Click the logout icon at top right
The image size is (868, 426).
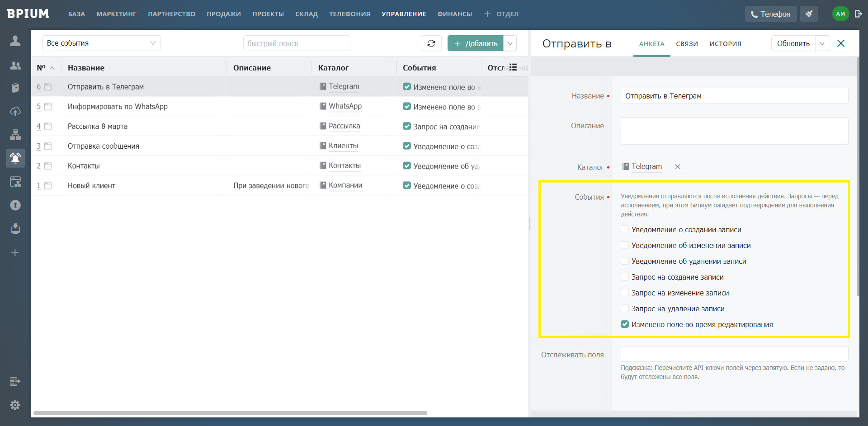858,14
